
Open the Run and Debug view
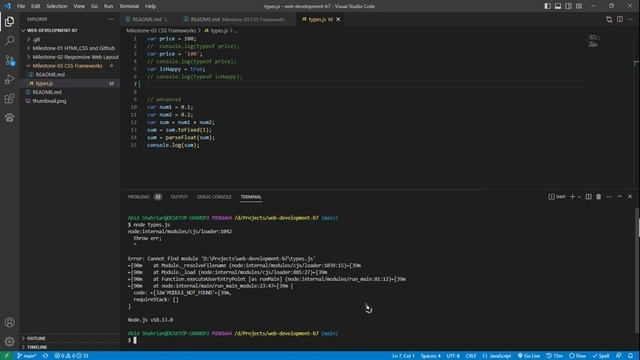9,79
